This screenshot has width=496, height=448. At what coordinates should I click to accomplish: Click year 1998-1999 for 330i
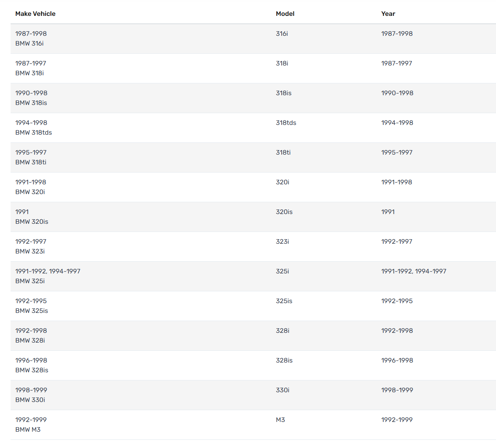pos(397,390)
